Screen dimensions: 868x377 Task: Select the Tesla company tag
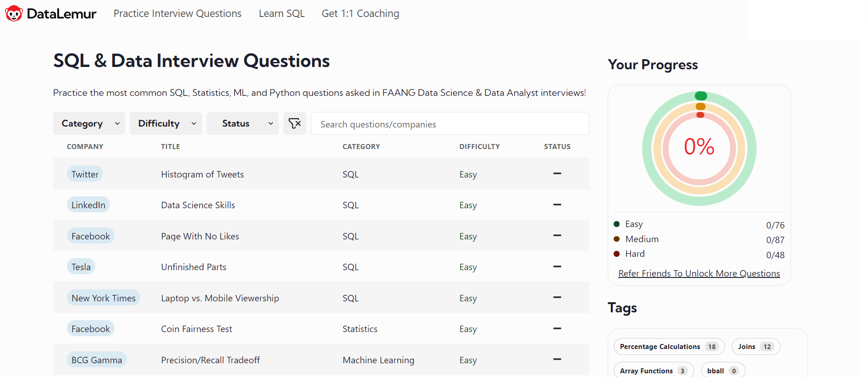(81, 266)
